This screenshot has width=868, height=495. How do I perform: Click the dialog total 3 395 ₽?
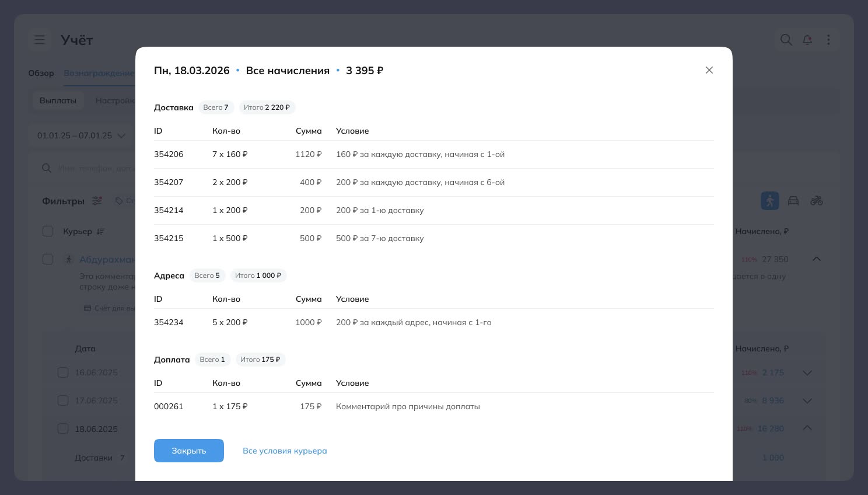point(365,71)
